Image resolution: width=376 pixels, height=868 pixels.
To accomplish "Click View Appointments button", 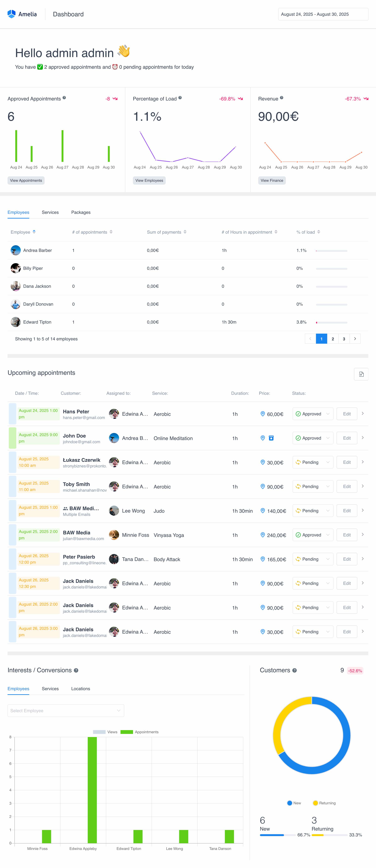I will coord(26,181).
